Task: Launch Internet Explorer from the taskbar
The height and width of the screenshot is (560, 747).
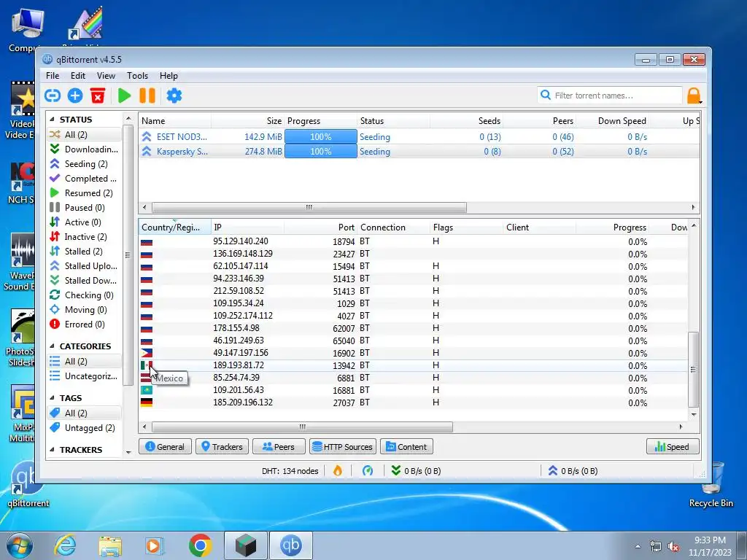Action: click(x=65, y=545)
